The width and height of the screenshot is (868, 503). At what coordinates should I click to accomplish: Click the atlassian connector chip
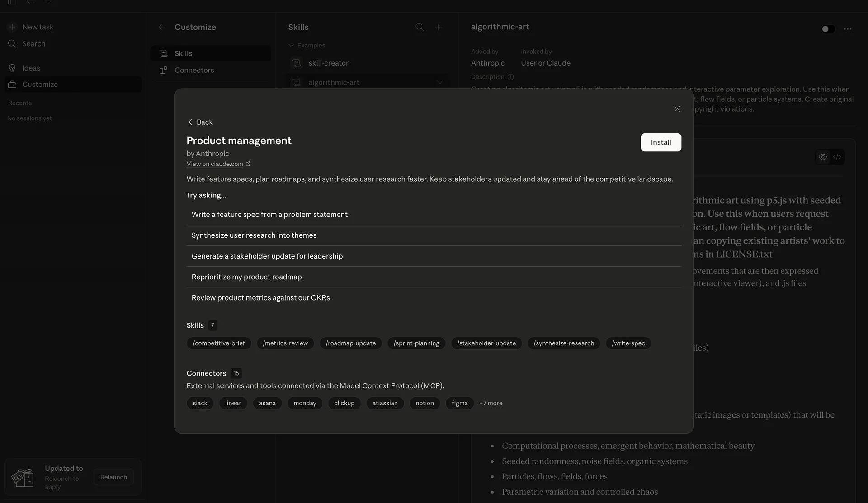[x=385, y=403]
